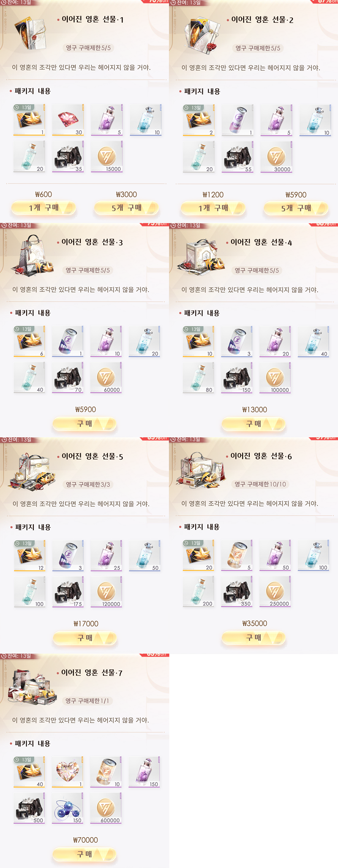Buy one 이어진 영혼 선물·1 for ₩600

click(x=44, y=208)
